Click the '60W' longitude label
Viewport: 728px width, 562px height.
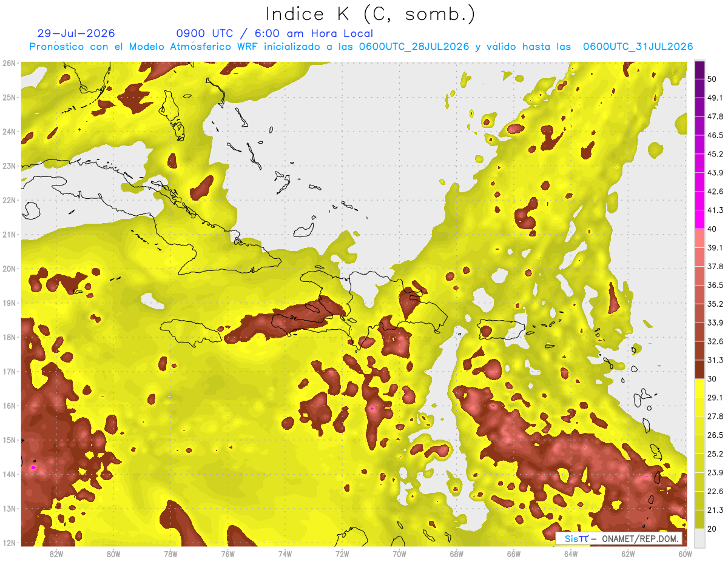(x=685, y=554)
